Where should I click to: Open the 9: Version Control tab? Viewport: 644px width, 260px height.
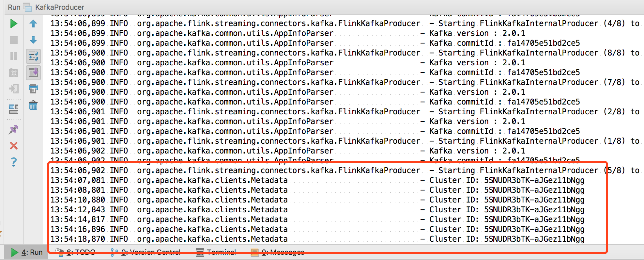145,252
